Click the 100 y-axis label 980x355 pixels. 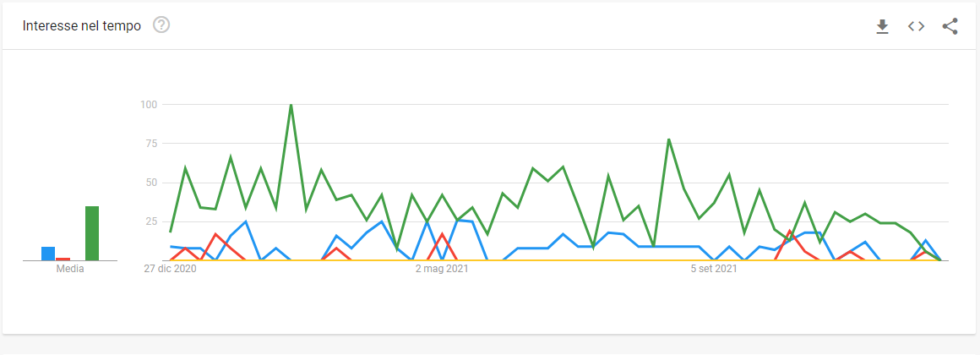150,105
